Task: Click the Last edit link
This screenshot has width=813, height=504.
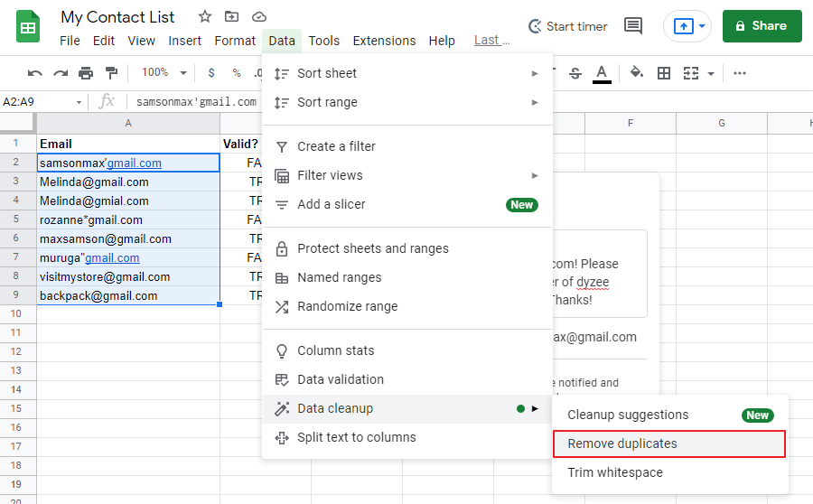Action: point(492,40)
